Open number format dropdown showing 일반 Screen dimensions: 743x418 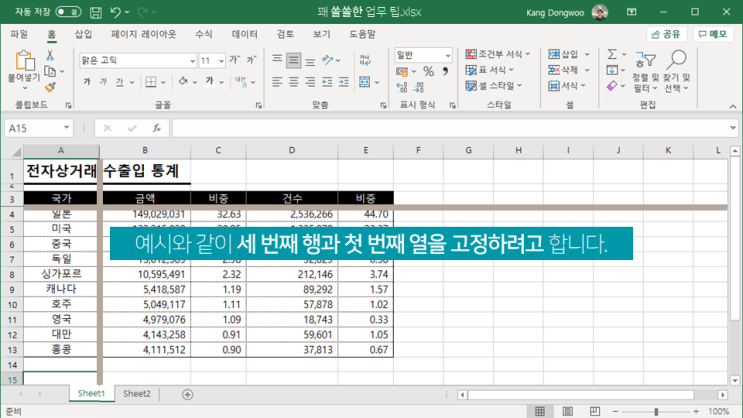447,55
